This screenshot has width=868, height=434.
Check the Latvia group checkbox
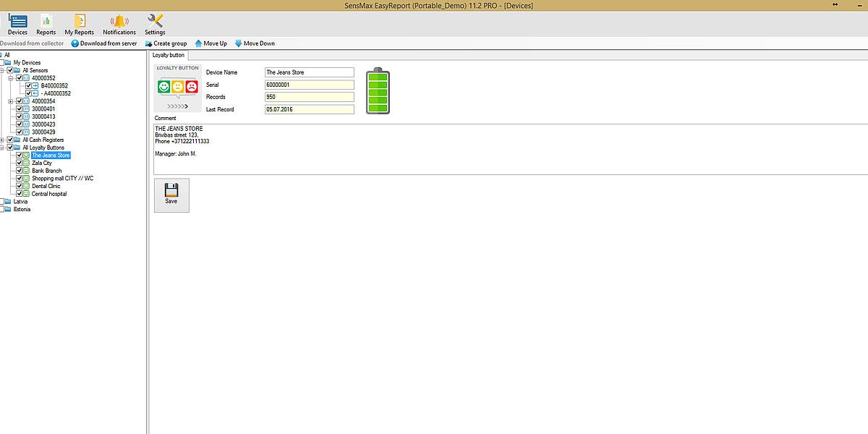[x=2, y=202]
